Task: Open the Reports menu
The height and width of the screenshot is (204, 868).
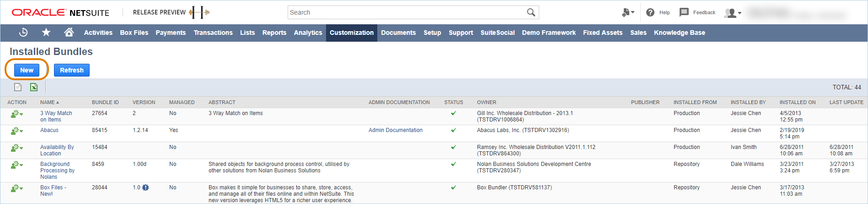Action: point(274,33)
